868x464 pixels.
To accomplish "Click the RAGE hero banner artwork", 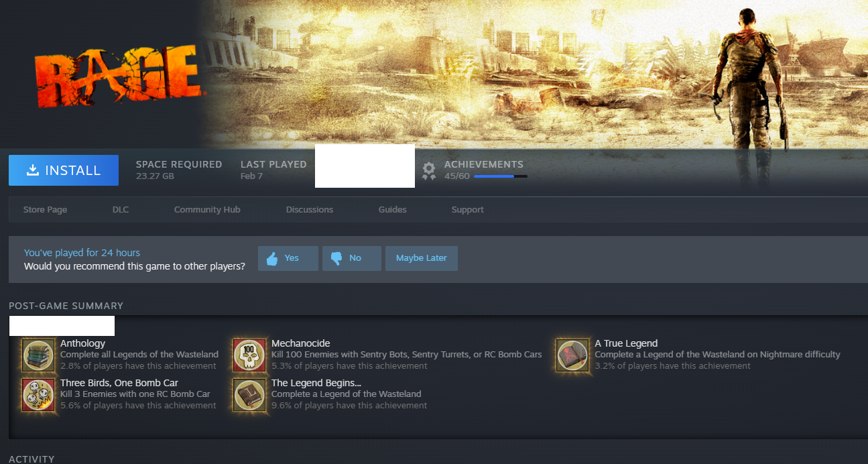I will pyautogui.click(x=533, y=74).
